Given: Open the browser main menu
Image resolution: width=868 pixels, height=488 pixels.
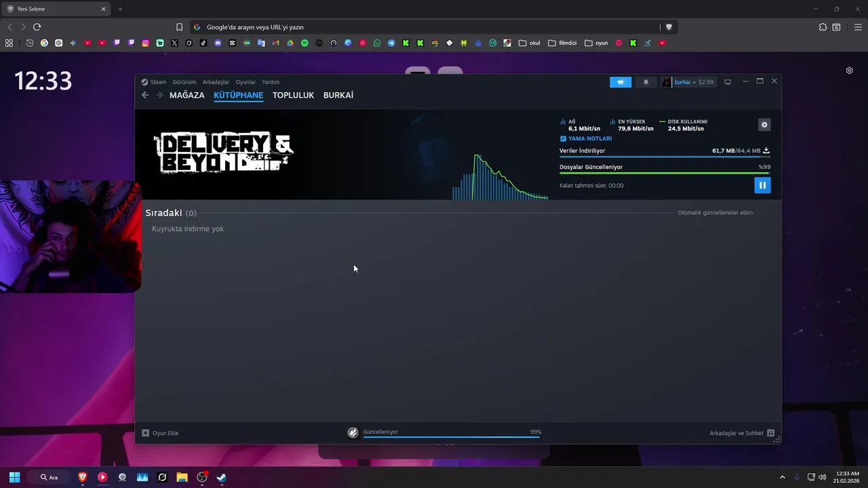Looking at the screenshot, I should tap(858, 27).
